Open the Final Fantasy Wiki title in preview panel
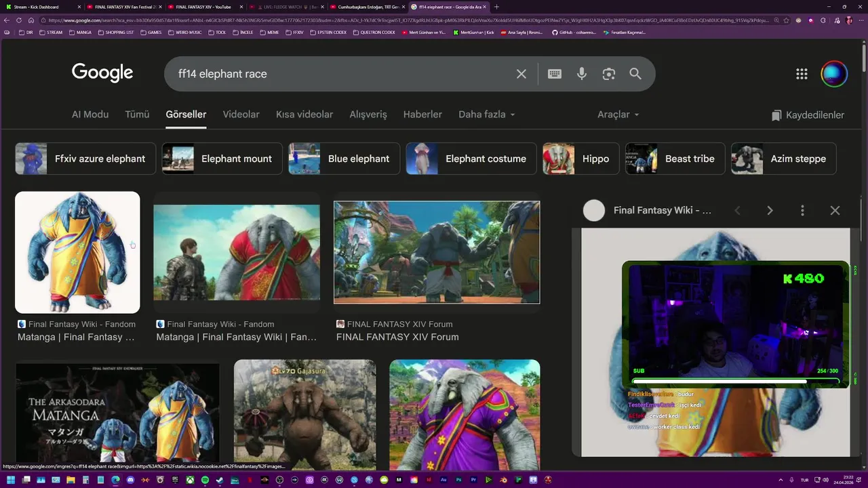Image resolution: width=868 pixels, height=488 pixels. pos(663,211)
